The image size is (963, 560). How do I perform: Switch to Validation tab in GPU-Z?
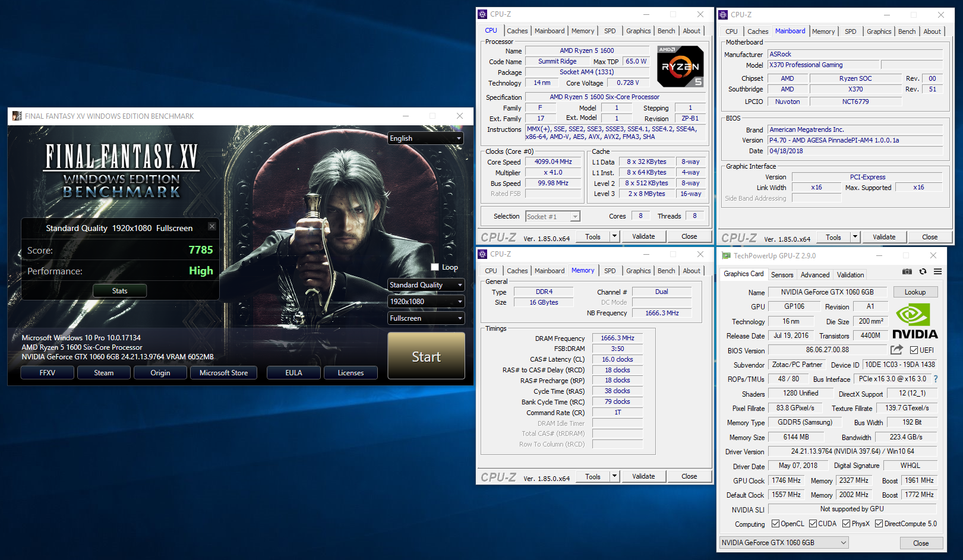click(851, 275)
